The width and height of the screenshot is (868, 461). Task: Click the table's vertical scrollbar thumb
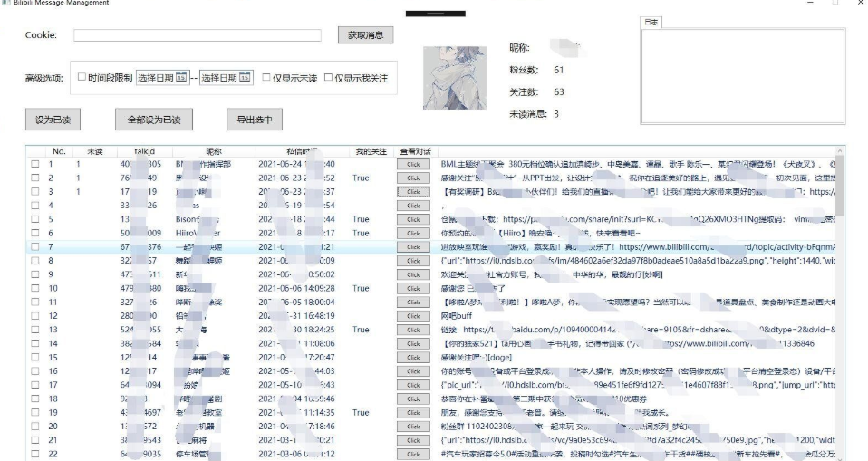[x=840, y=186]
